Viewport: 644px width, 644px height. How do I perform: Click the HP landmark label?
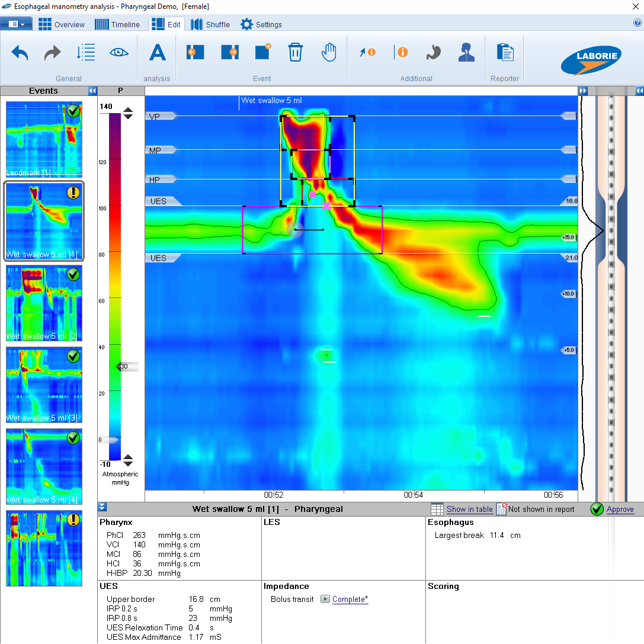161,180
